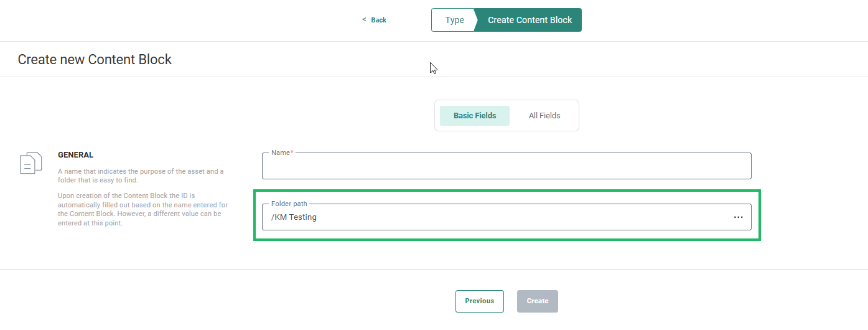Switch to the Basic Fields view

475,116
